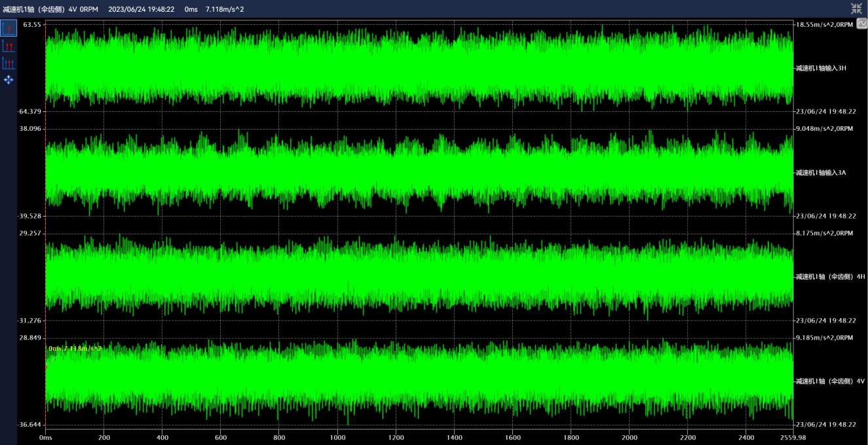The height and width of the screenshot is (445, 868).
Task: Click the 2559.98 end label on time axis
Action: tap(793, 437)
